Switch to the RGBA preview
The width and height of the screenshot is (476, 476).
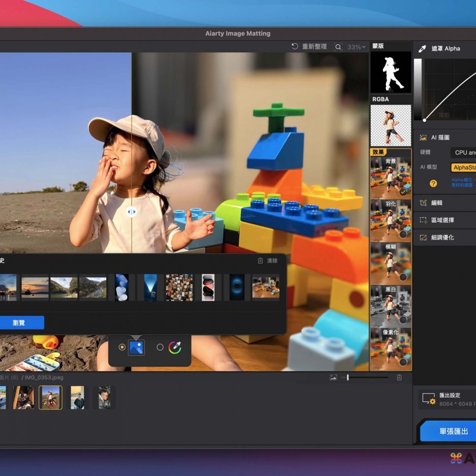pyautogui.click(x=391, y=125)
